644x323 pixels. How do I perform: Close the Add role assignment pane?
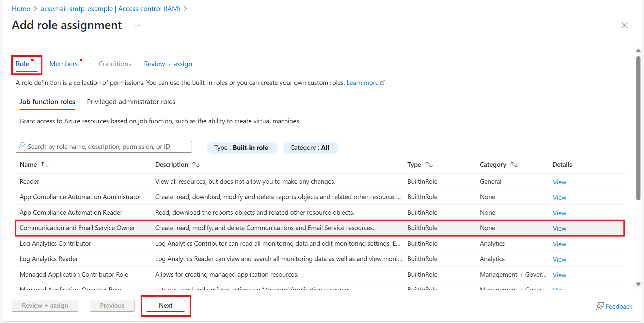click(x=624, y=25)
